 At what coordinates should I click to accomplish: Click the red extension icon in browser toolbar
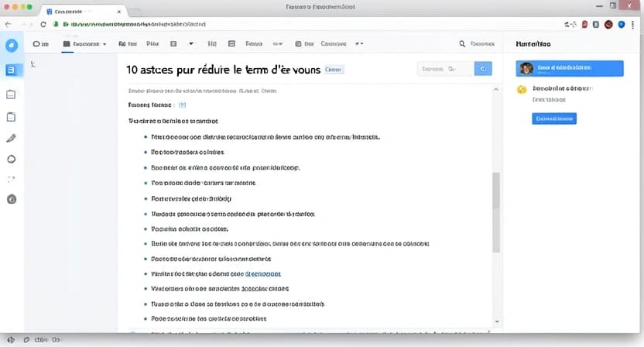(584, 25)
